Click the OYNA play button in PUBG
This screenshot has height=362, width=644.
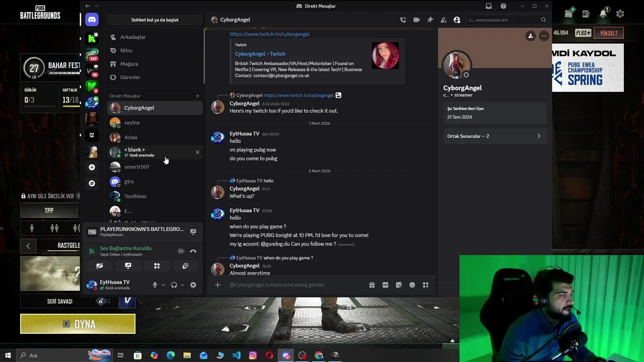point(78,324)
